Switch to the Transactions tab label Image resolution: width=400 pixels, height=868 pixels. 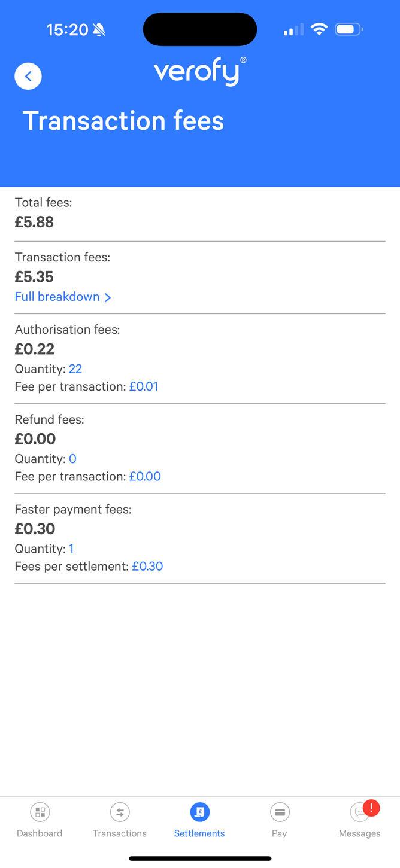[120, 833]
